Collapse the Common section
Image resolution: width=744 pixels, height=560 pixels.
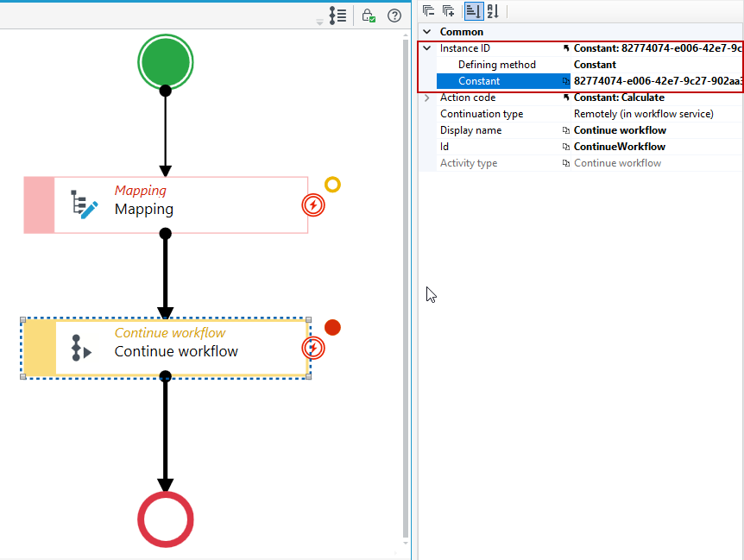point(427,32)
